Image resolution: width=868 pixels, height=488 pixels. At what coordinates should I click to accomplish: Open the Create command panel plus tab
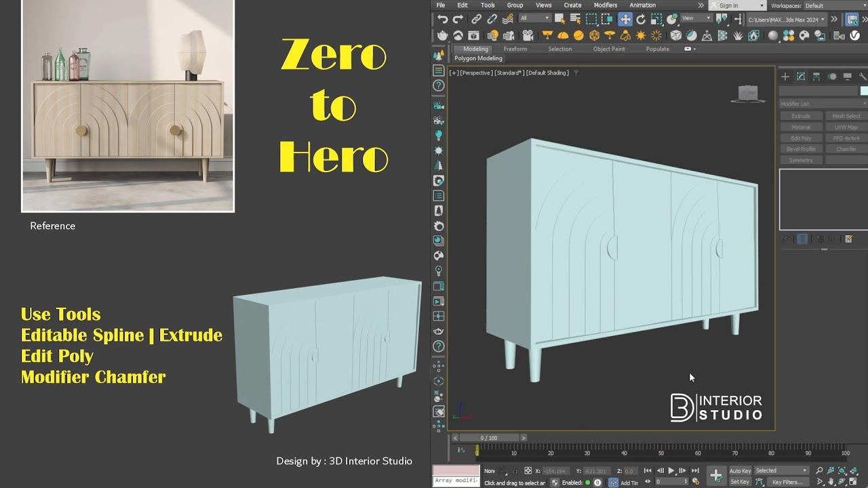(x=785, y=77)
